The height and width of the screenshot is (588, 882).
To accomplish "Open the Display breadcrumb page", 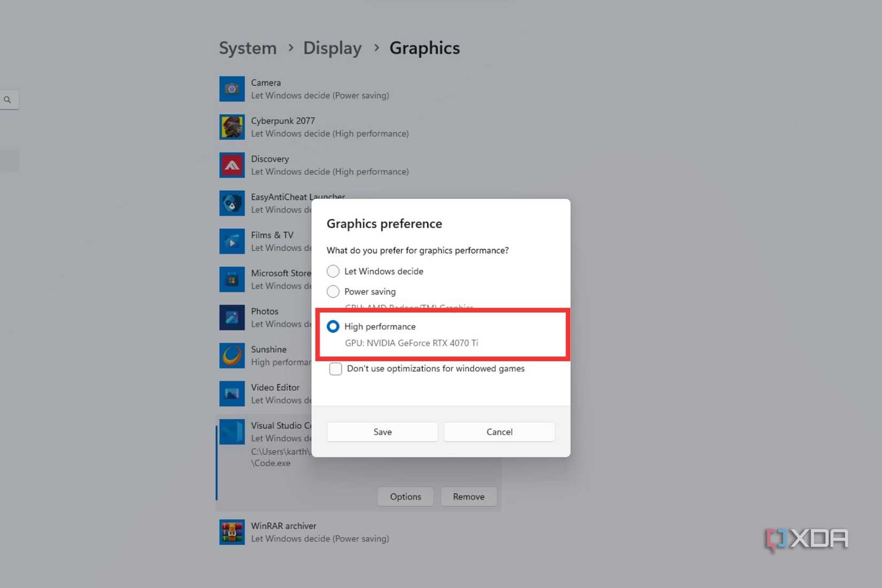I will (x=332, y=48).
